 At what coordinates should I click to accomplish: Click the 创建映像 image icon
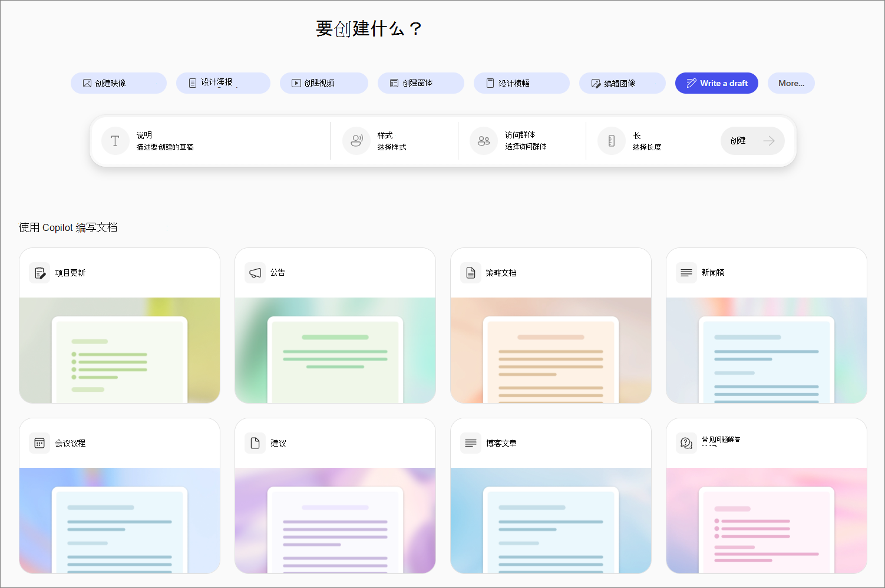coord(87,83)
